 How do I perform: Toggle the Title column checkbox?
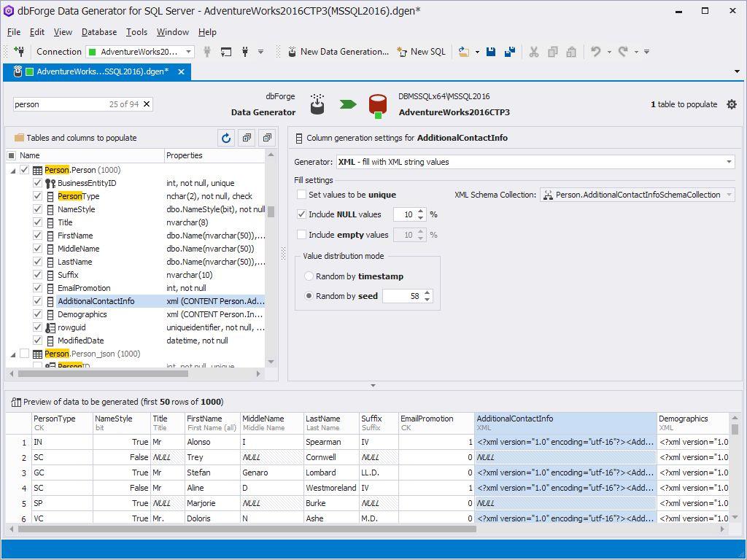coord(37,222)
